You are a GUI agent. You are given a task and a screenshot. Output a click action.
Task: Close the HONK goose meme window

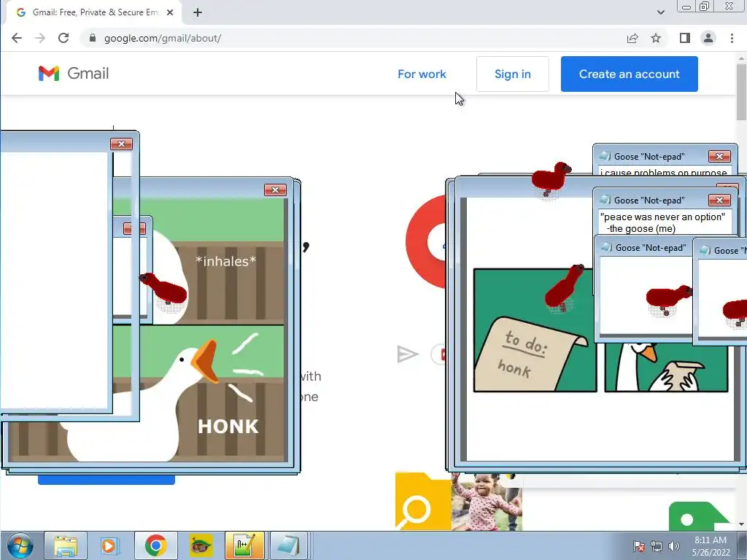click(x=275, y=190)
